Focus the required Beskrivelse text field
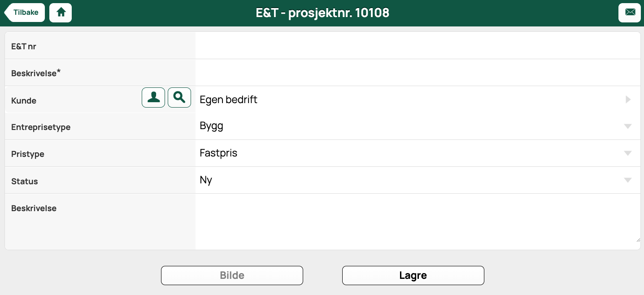Screen dimensions: 644x295 [418, 73]
